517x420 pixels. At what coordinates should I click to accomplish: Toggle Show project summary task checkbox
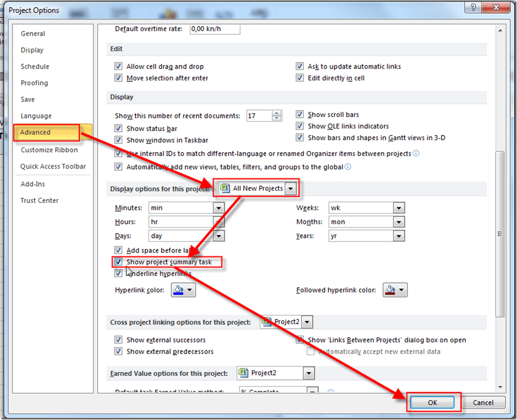119,262
